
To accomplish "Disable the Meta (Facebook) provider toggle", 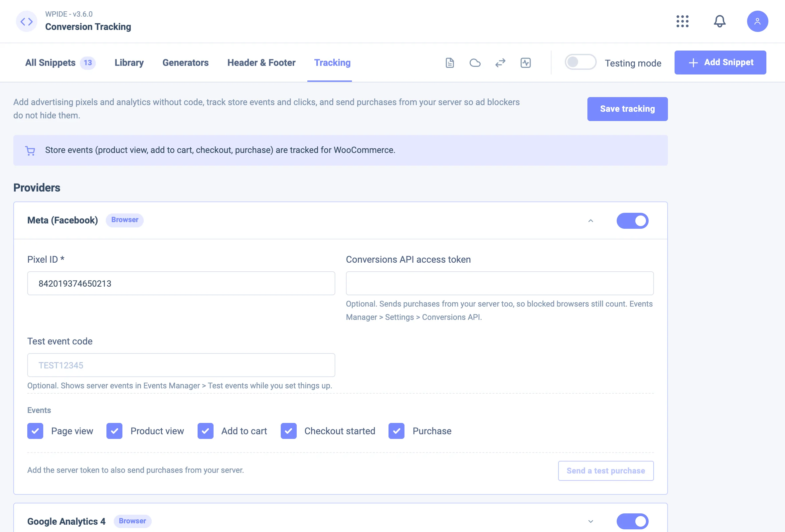I will click(632, 221).
